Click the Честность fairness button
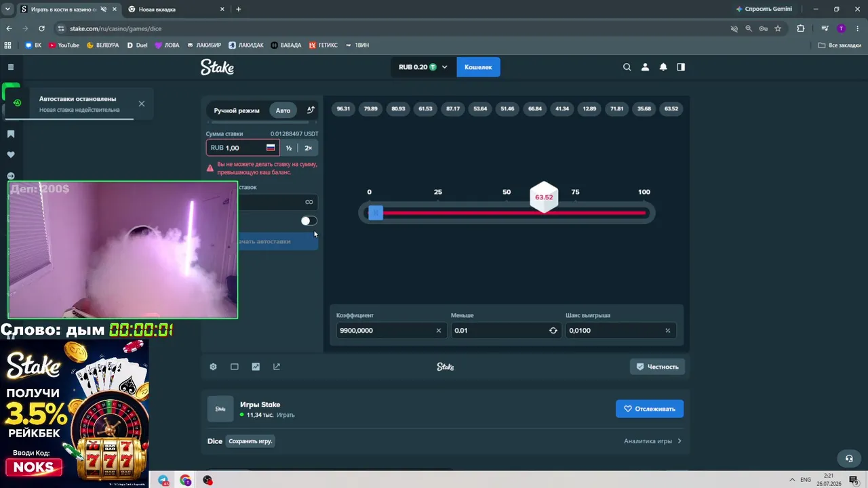 (x=657, y=367)
